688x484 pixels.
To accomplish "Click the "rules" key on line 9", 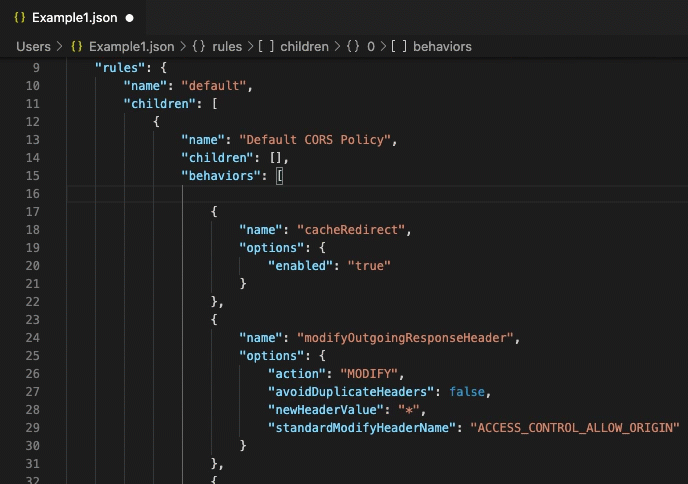I will coord(120,68).
